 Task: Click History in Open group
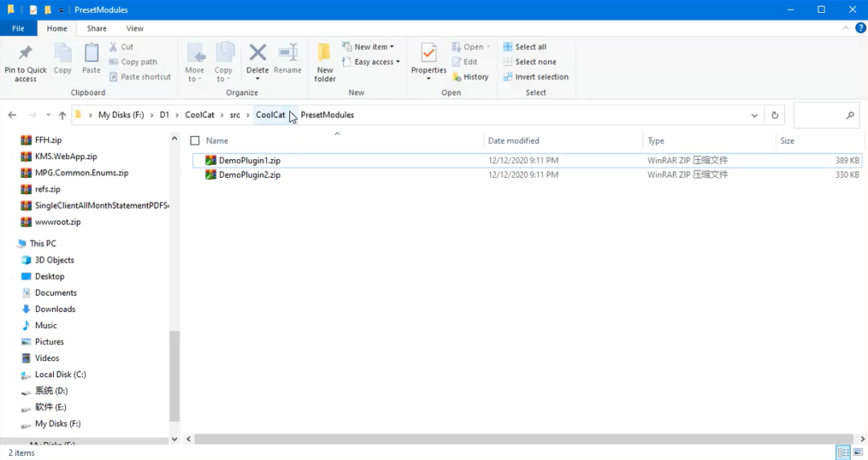point(470,76)
